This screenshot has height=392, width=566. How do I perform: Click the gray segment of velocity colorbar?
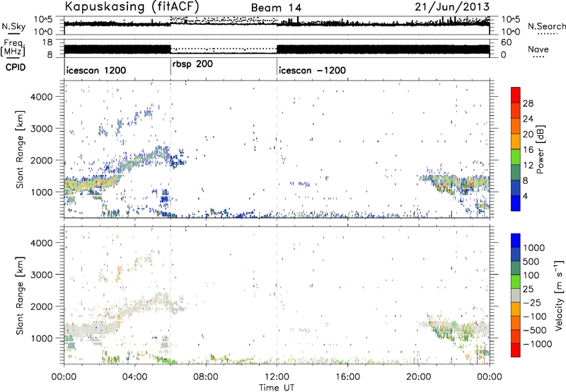516,295
